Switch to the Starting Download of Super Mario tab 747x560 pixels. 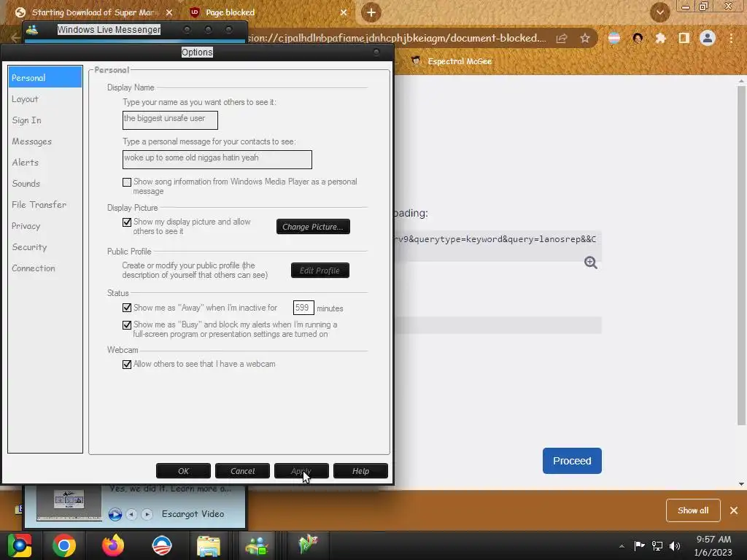[x=93, y=12]
